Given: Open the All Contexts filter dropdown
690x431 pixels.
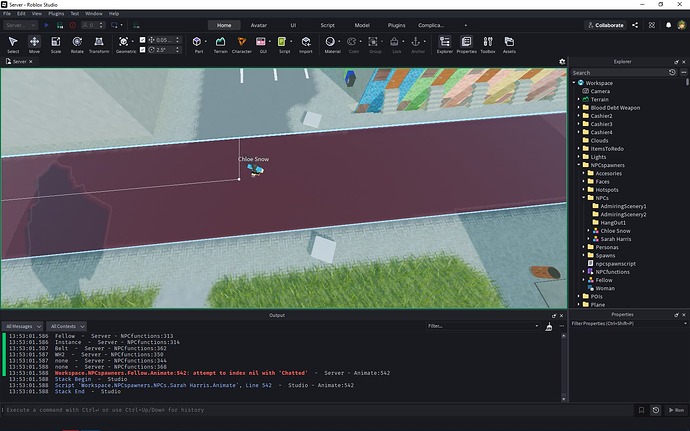Looking at the screenshot, I should coord(66,326).
